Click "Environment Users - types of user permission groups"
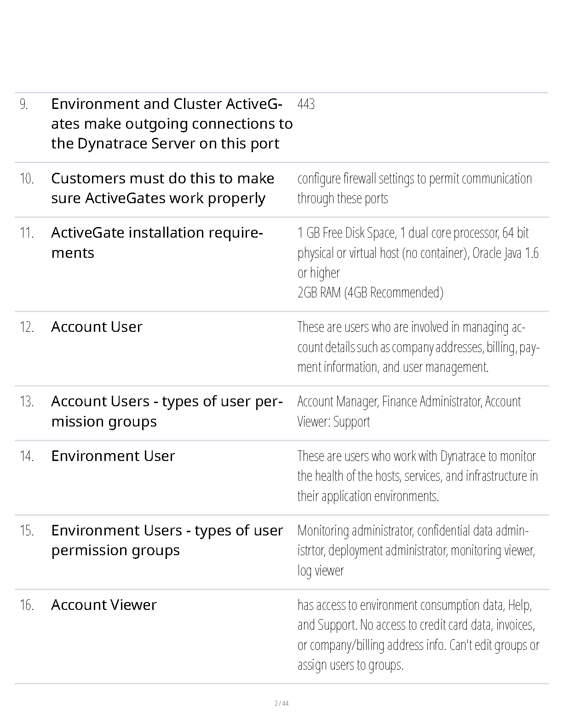563x728 pixels. point(167,540)
